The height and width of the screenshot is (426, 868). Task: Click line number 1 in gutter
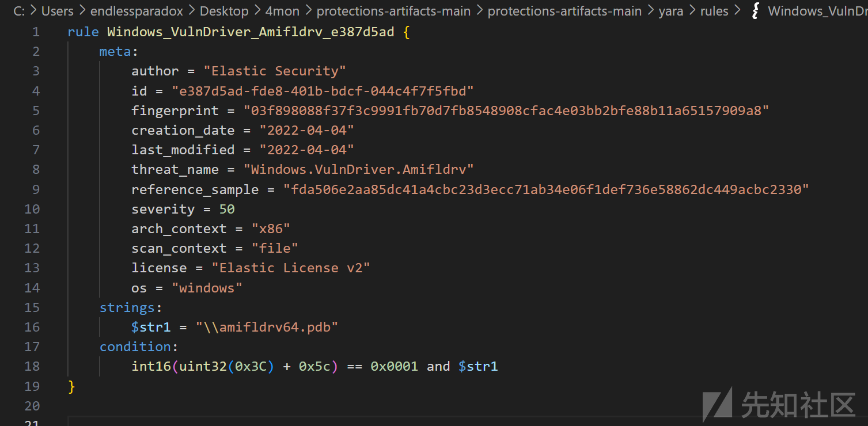36,32
